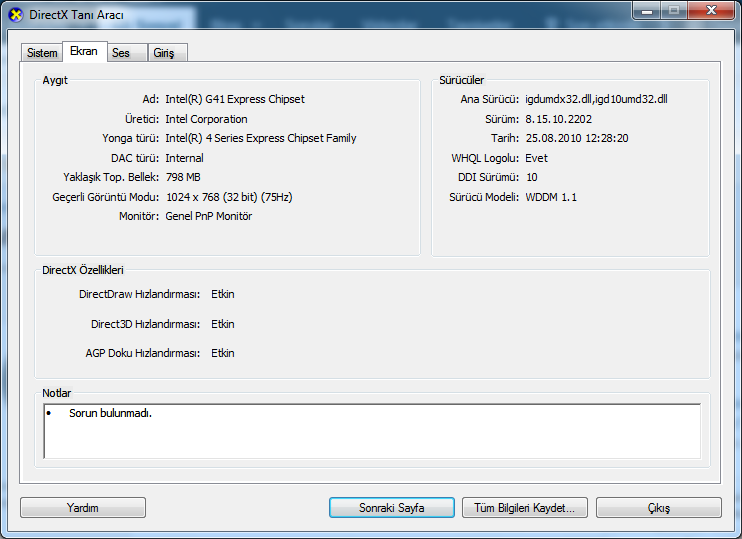The image size is (742, 539).
Task: Click driver files igdumdx32.dll,igd10umd32.dll
Action: [596, 99]
